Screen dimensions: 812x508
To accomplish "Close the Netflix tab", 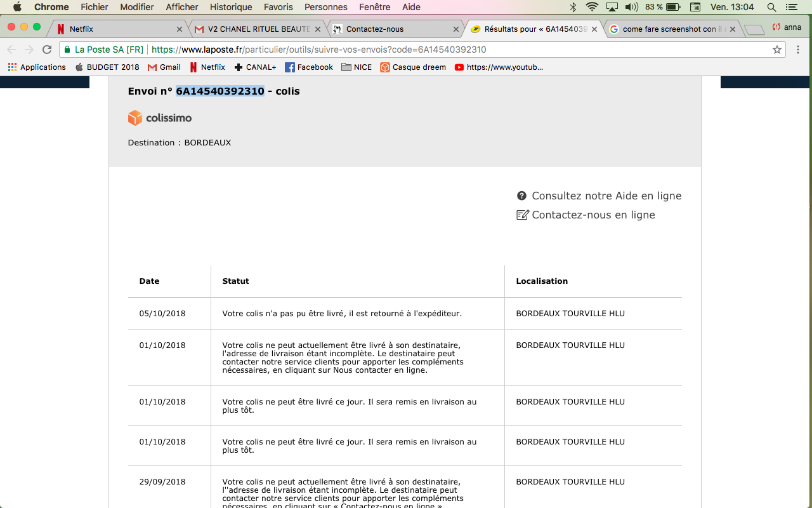I will [180, 29].
